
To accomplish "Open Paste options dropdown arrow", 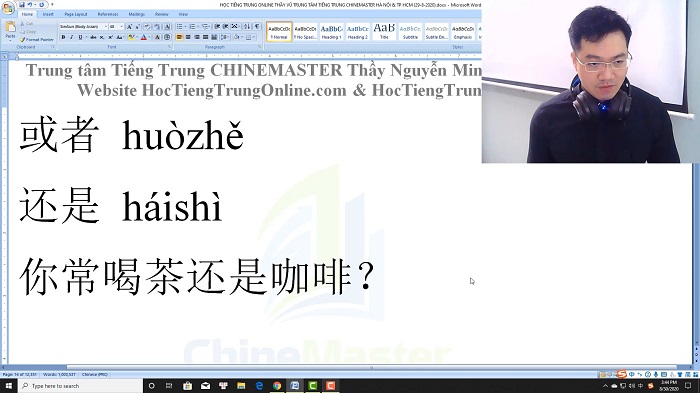I will pyautogui.click(x=10, y=40).
